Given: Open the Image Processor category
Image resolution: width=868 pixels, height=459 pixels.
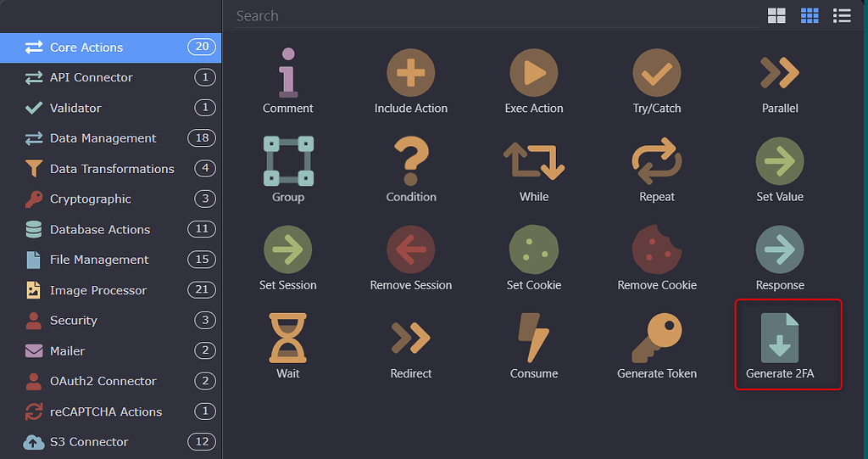Looking at the screenshot, I should point(98,290).
